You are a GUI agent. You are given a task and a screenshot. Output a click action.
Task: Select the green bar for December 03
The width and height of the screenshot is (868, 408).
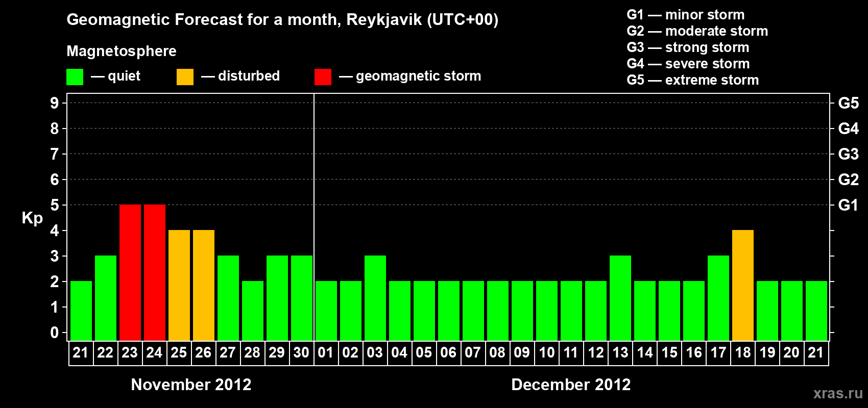(x=375, y=298)
